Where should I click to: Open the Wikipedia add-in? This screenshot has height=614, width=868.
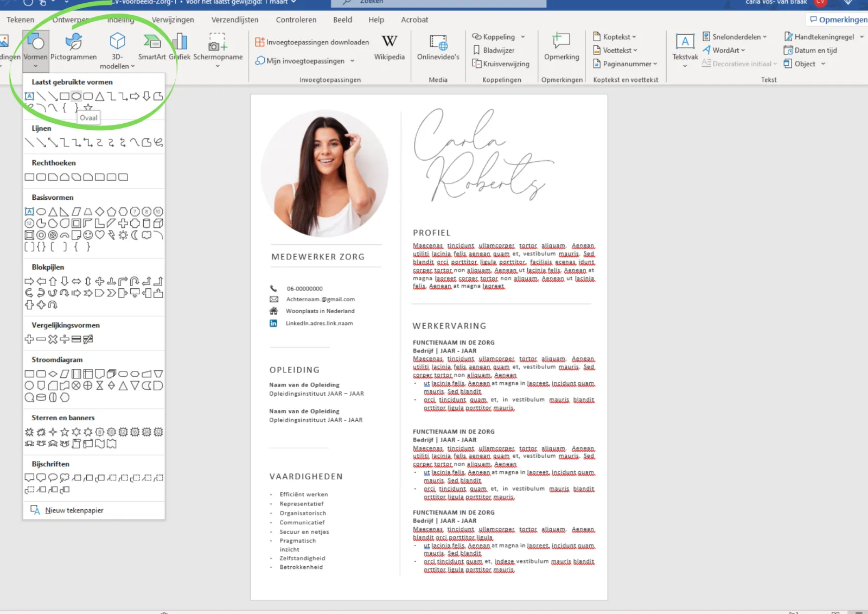click(389, 46)
